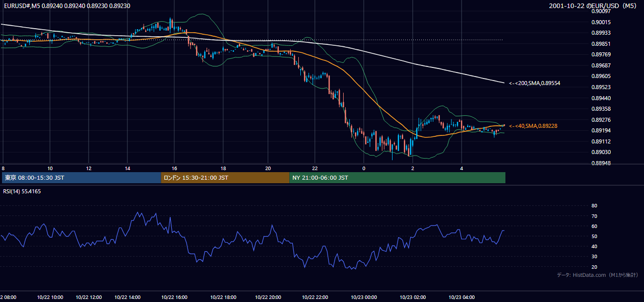Viewport: 644px width, 302px height.
Task: Click the 2001-10-22 EUR/USD (M5) heading
Action: click(594, 6)
